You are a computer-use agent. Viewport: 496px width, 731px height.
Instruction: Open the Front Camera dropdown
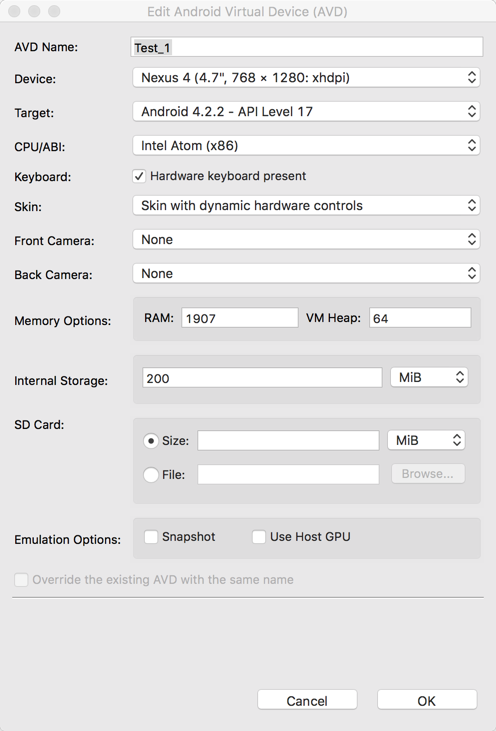point(306,240)
